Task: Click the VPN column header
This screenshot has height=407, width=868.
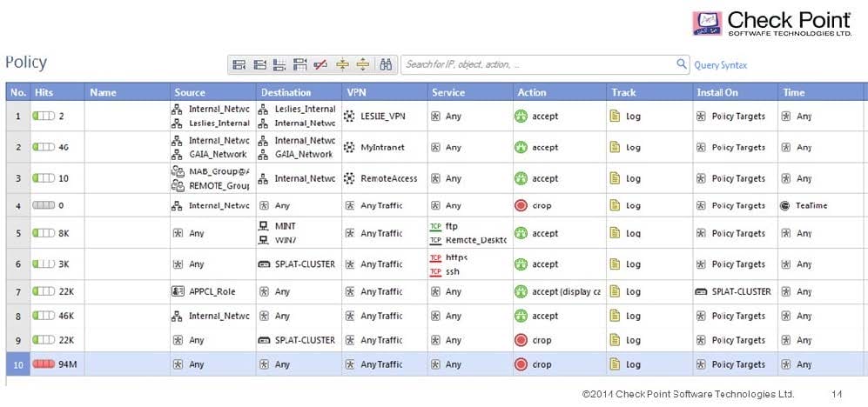Action: point(385,92)
